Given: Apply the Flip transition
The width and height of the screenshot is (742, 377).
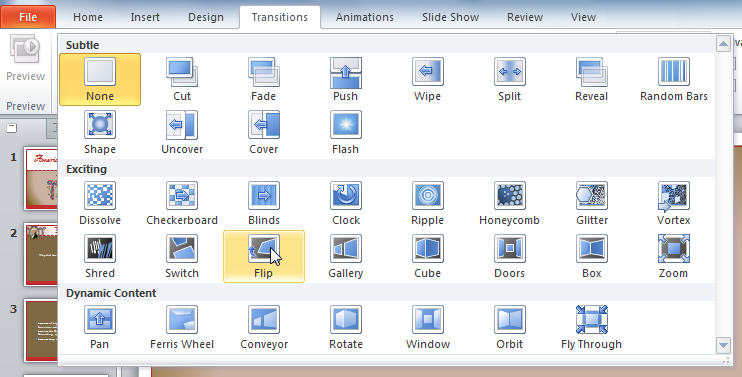Looking at the screenshot, I should click(264, 256).
